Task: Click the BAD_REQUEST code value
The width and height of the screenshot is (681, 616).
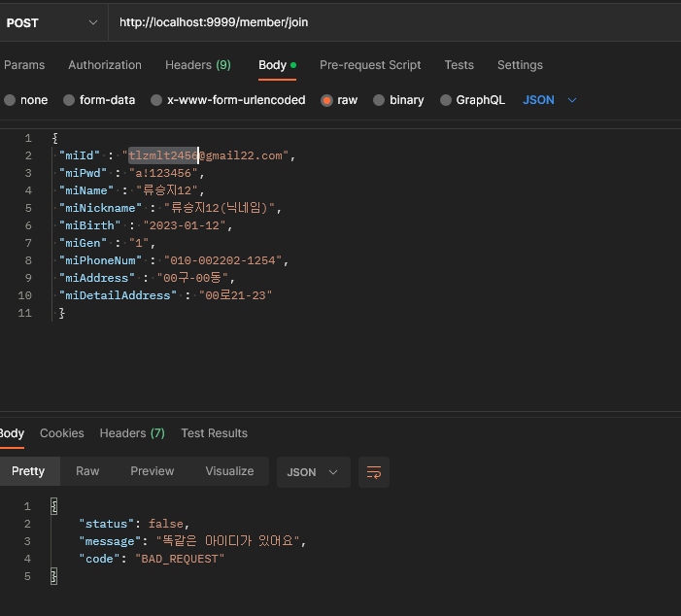Action: (x=180, y=559)
